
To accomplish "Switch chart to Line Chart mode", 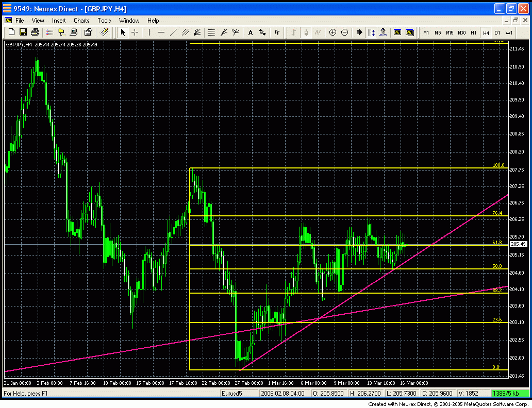I will (x=318, y=32).
